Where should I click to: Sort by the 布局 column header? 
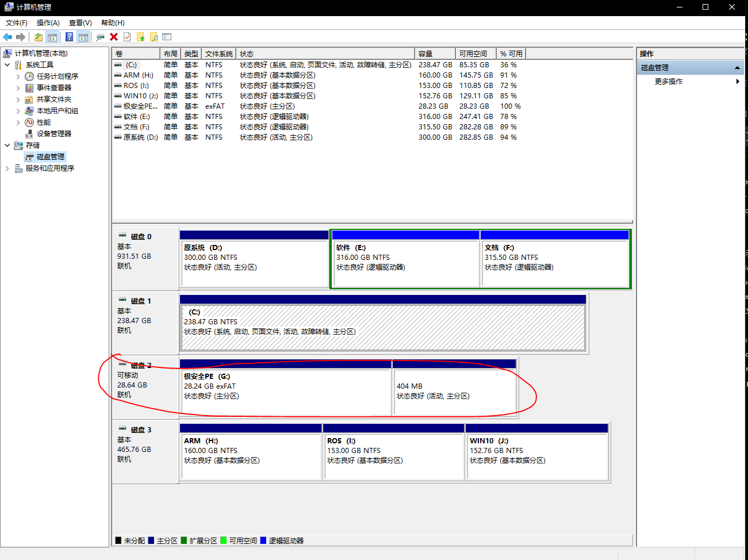click(x=171, y=53)
